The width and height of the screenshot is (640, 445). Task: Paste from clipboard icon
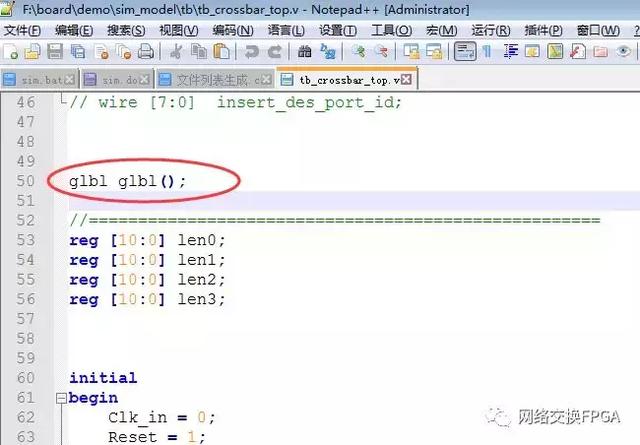[x=222, y=51]
